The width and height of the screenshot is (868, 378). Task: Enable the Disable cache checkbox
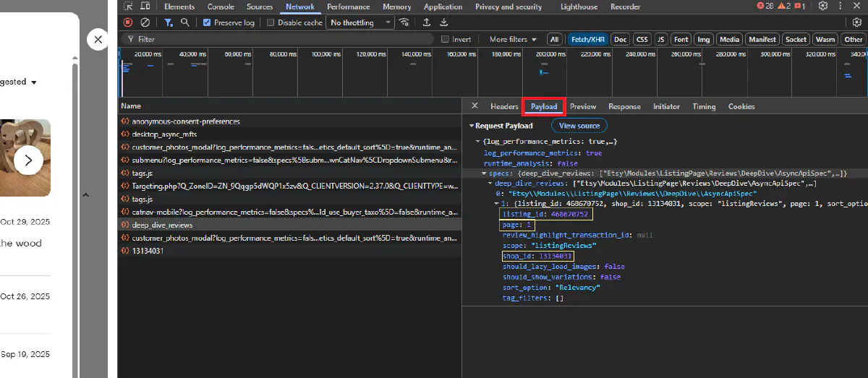[271, 22]
